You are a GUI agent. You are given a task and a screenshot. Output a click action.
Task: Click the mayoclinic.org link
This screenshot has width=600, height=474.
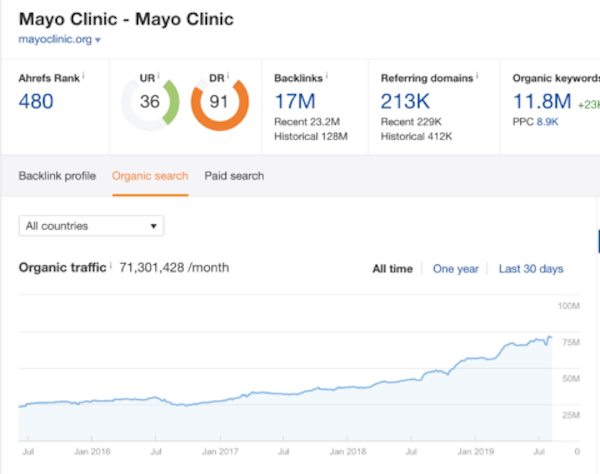(55, 39)
